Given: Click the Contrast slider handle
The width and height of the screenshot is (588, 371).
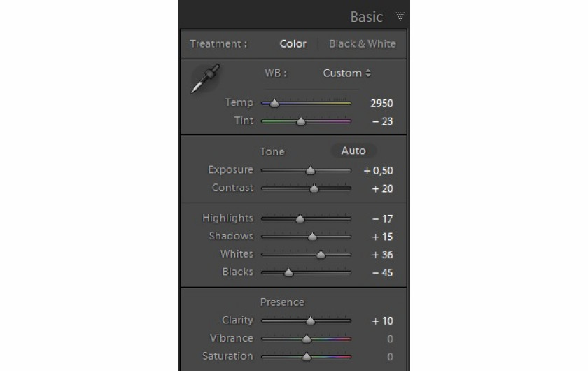Looking at the screenshot, I should 314,188.
